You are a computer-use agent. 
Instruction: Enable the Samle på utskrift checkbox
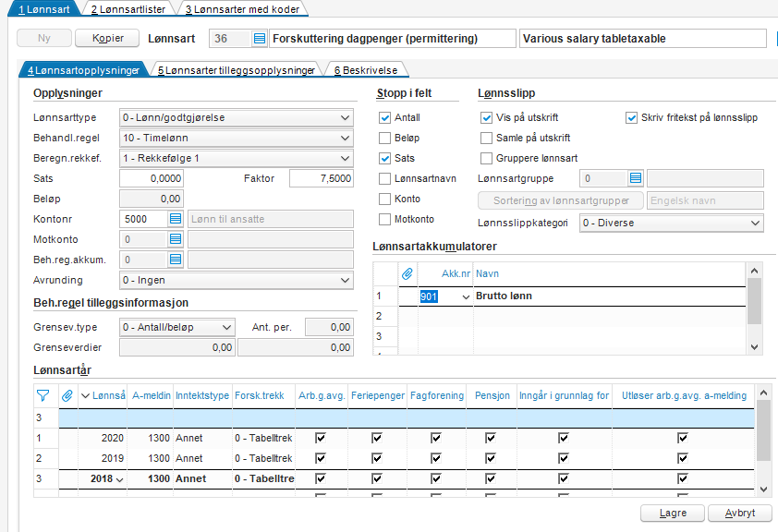(487, 138)
